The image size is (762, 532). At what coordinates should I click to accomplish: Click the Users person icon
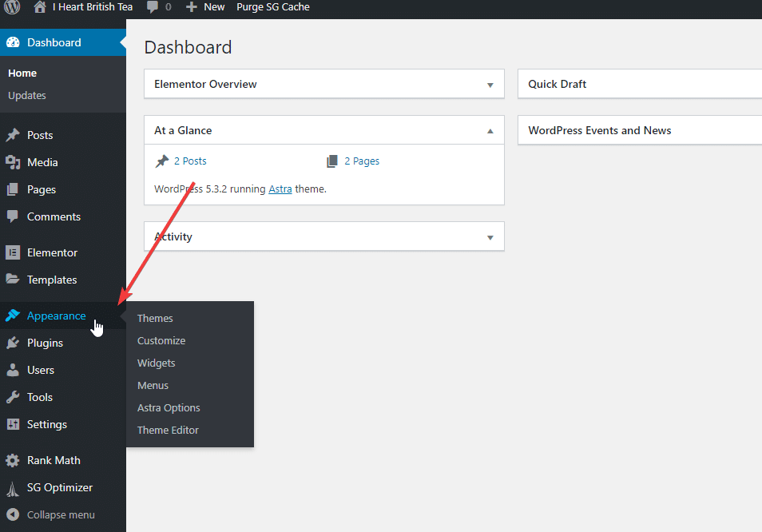(13, 370)
